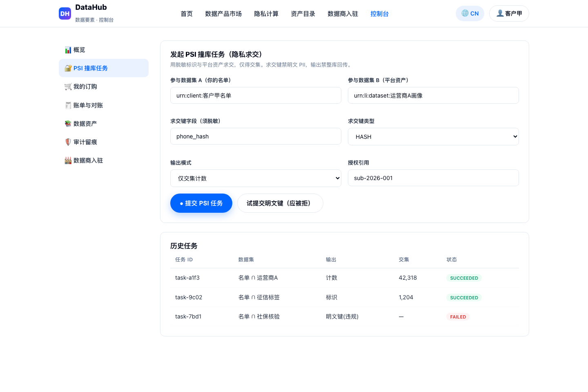The height and width of the screenshot is (392, 588).
Task: Click the 交集 column header
Action: click(x=404, y=260)
